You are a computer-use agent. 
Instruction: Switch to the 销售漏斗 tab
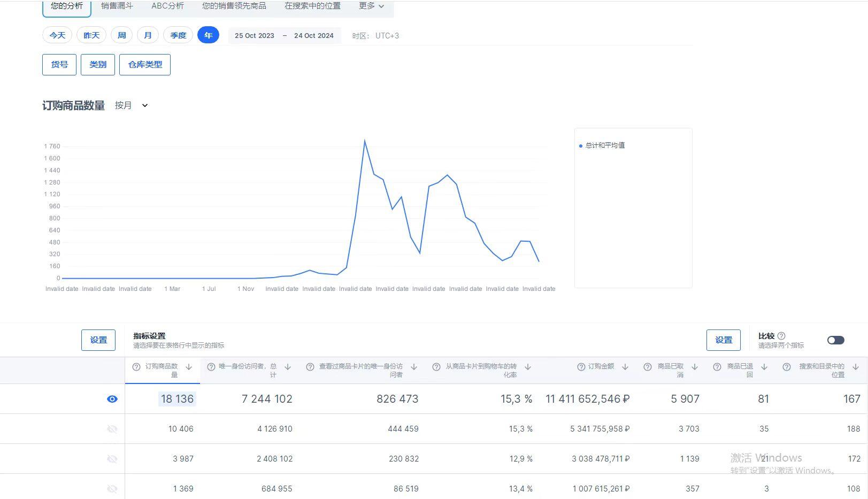(x=117, y=6)
